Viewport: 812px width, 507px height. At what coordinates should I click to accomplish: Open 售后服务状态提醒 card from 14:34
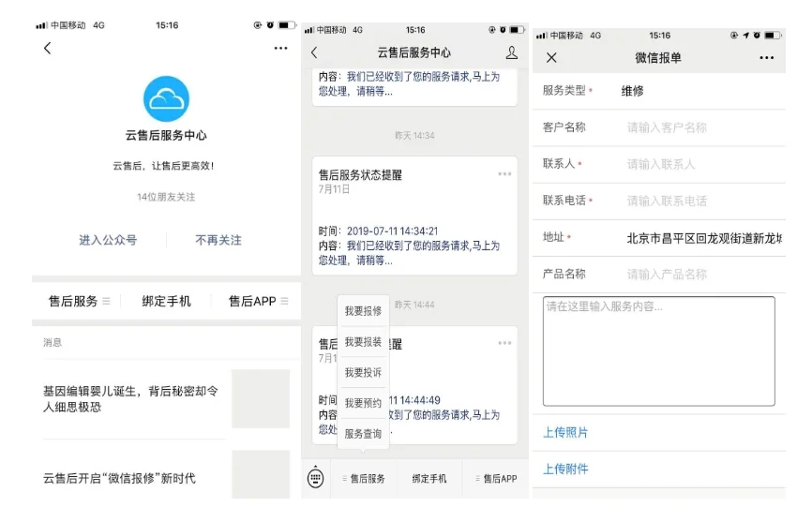click(414, 216)
